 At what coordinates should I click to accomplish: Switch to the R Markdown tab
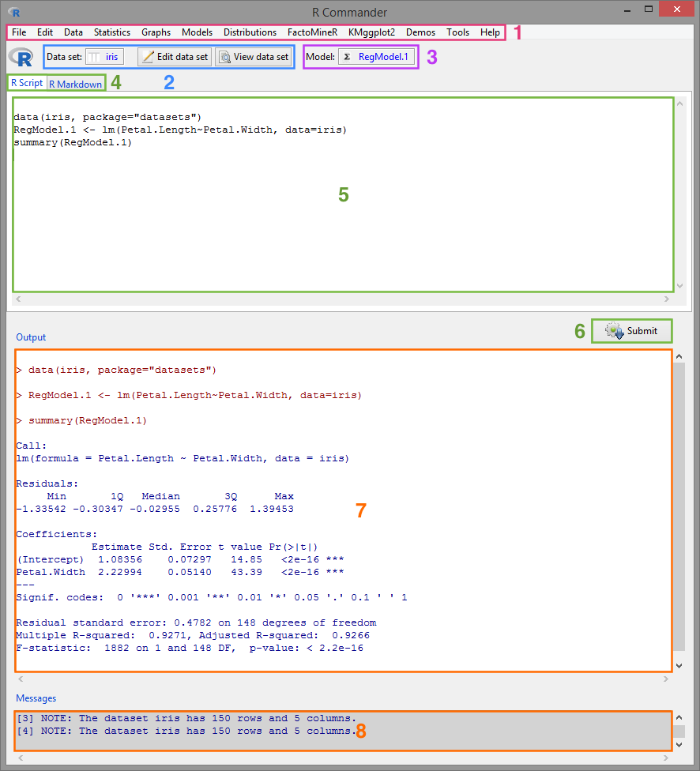(x=75, y=83)
